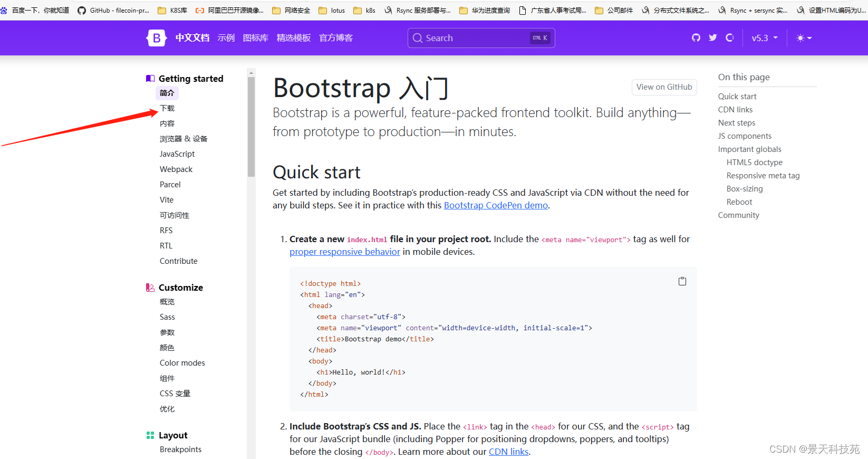Click the Bootstrap logo icon

pyautogui.click(x=156, y=38)
